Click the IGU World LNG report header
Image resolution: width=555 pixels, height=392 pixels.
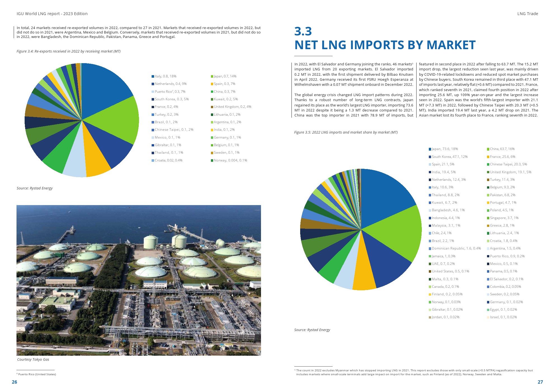(x=52, y=14)
